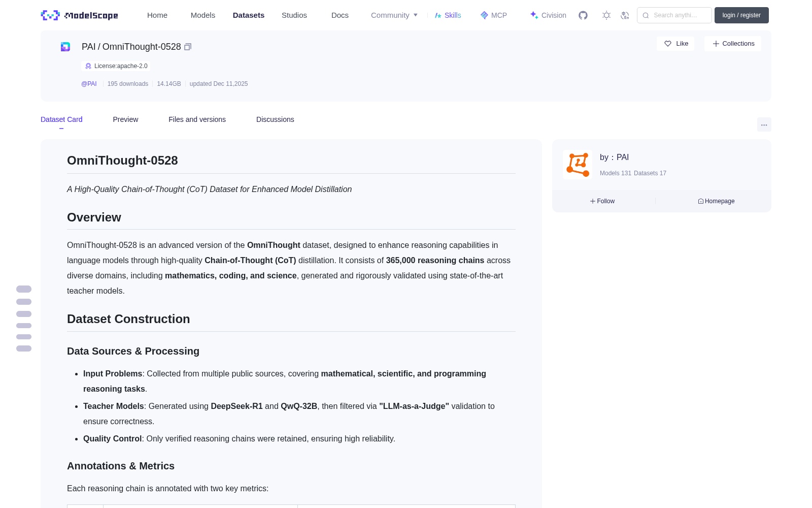
Task: Open the Discussions tab
Action: [275, 119]
